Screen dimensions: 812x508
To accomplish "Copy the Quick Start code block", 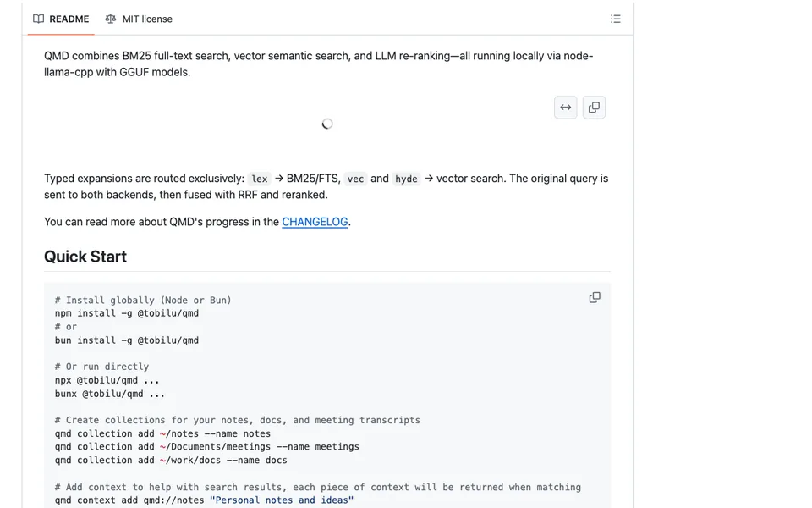I will click(595, 297).
